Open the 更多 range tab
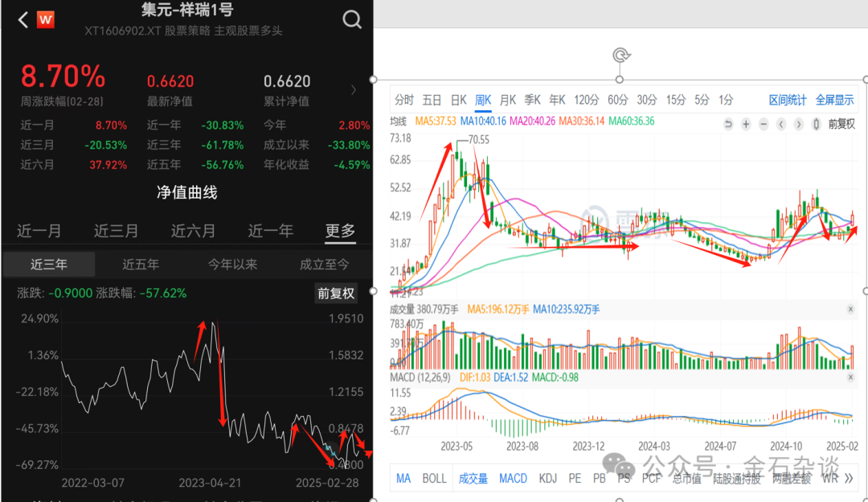This screenshot has height=502, width=868. point(340,231)
